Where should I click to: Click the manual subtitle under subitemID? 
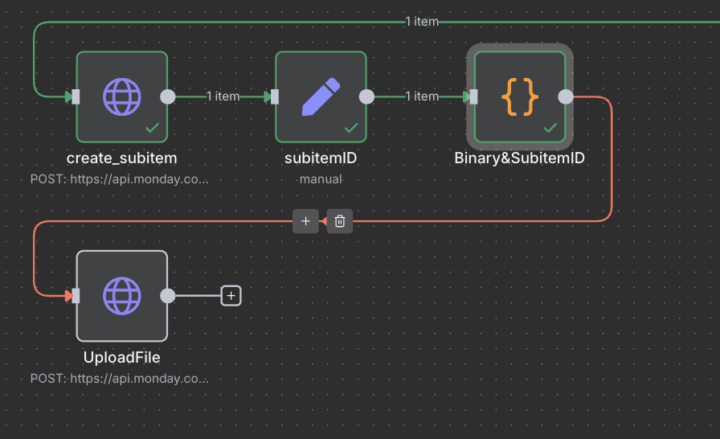321,179
